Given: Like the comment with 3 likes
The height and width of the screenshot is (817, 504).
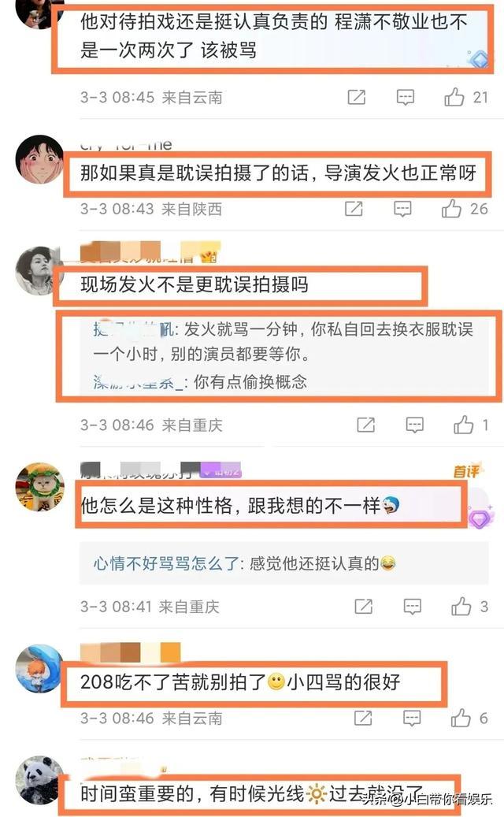Looking at the screenshot, I should click(x=461, y=606).
